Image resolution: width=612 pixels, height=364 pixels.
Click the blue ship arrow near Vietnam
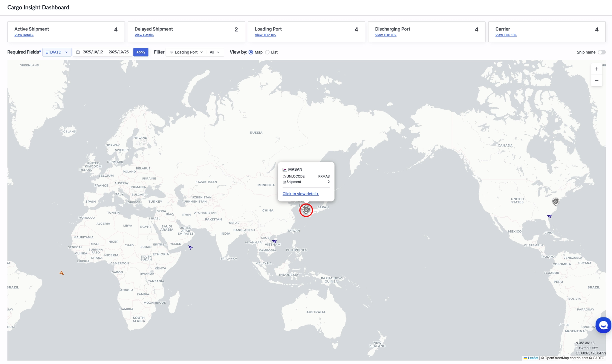point(274,241)
